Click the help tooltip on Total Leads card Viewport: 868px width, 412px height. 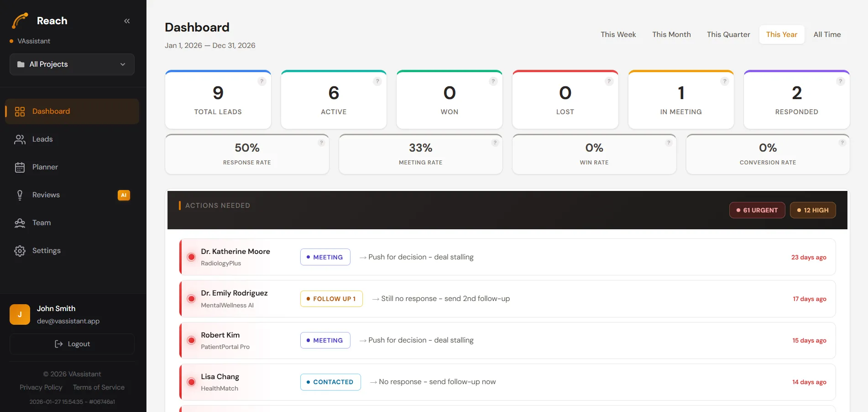coord(262,81)
